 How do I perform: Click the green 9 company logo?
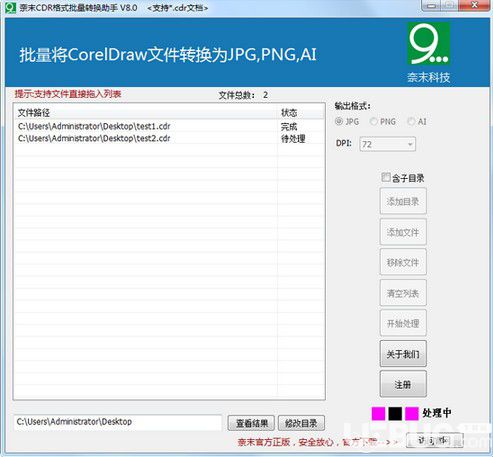tap(429, 44)
